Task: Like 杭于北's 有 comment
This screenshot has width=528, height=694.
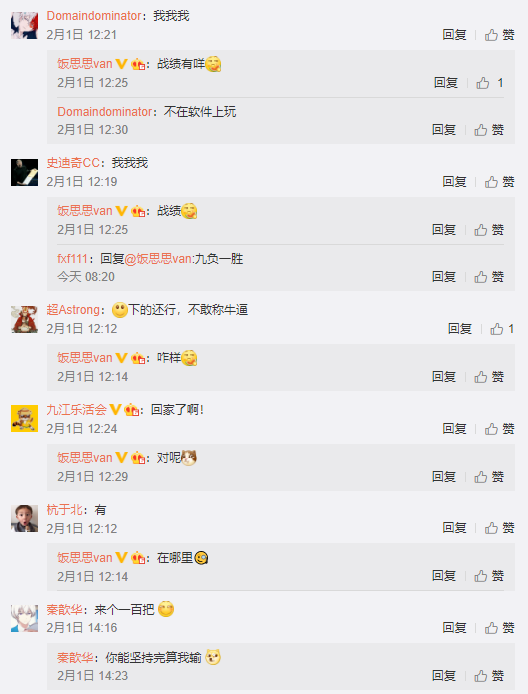Action: coord(499,528)
